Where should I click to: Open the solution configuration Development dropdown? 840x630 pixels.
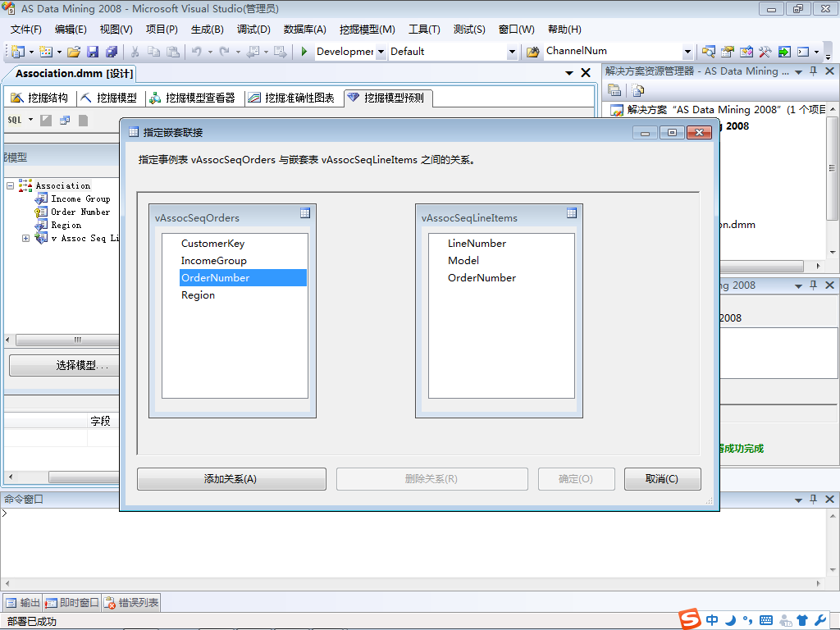pyautogui.click(x=381, y=52)
